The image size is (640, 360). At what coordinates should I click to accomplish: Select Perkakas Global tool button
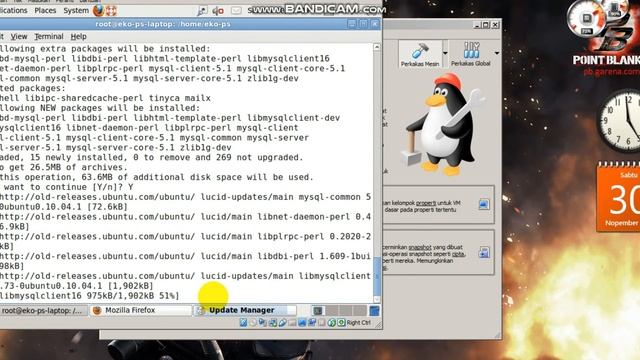(471, 54)
